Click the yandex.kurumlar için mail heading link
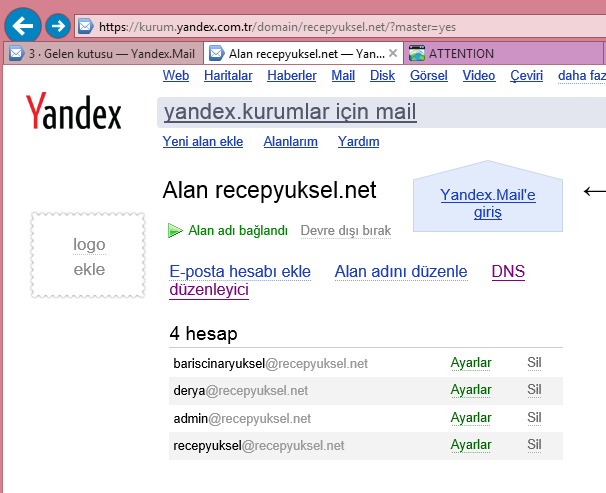Image resolution: width=606 pixels, height=493 pixels. [290, 112]
